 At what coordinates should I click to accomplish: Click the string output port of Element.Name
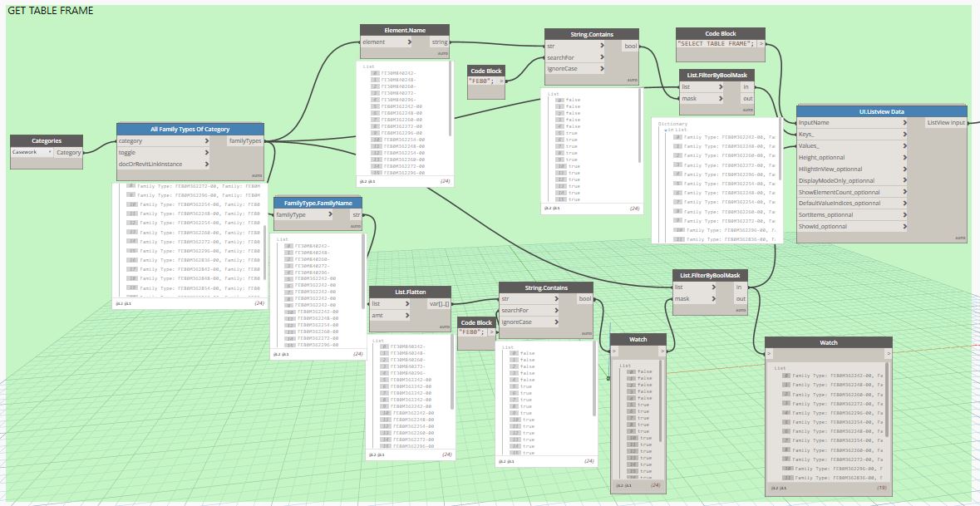(440, 42)
